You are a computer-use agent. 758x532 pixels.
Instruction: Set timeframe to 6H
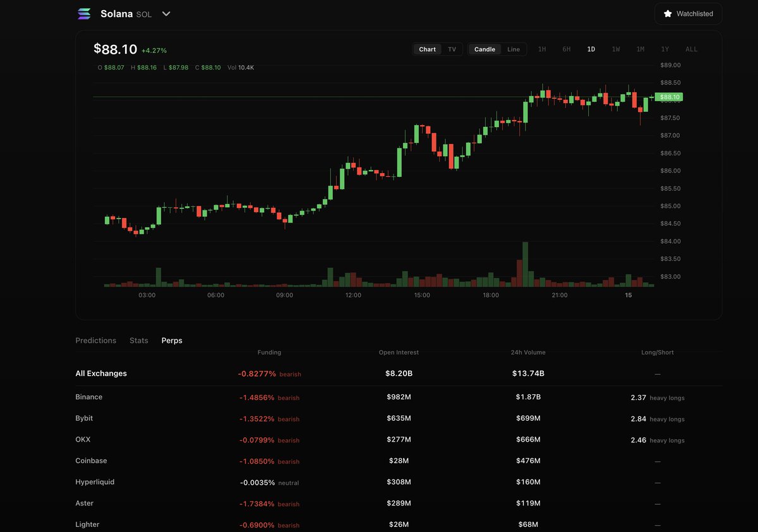pos(567,49)
